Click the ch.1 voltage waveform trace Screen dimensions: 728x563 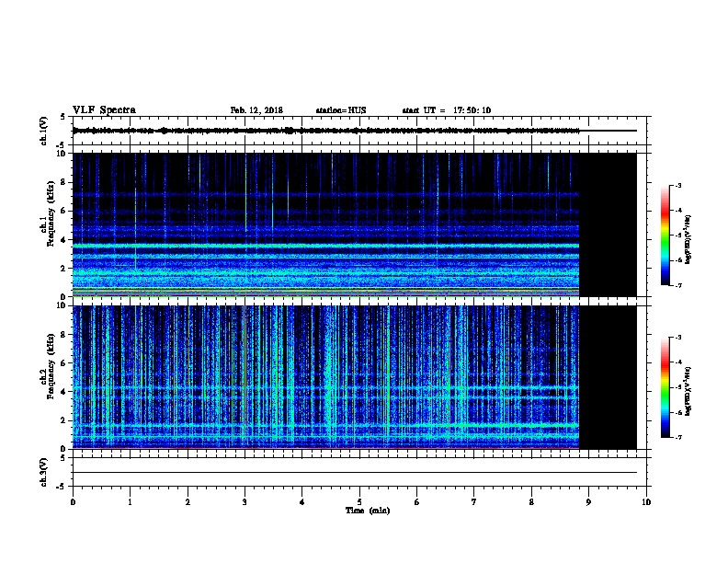326,131
